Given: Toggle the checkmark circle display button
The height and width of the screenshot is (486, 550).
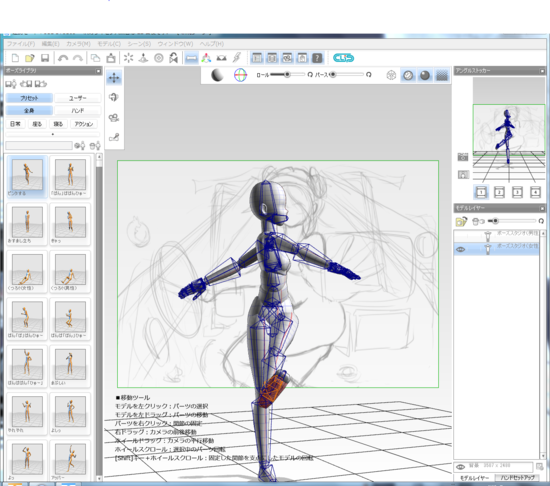Looking at the screenshot, I should (408, 75).
